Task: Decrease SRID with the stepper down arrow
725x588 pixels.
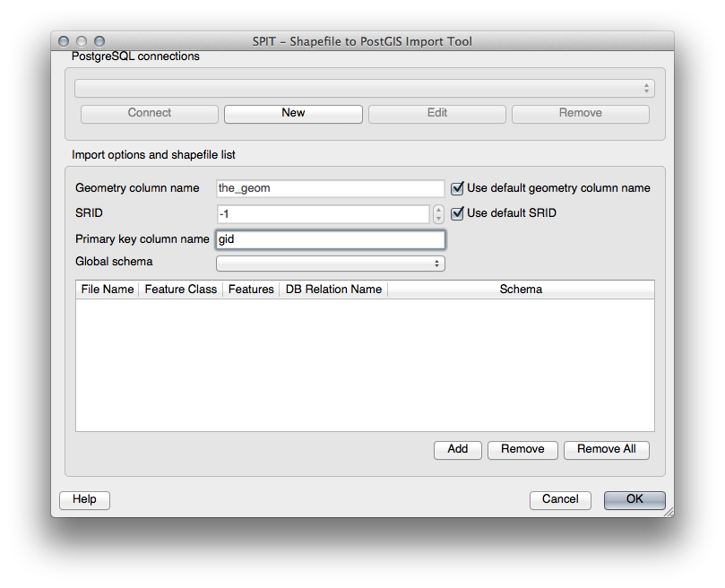Action: click(438, 219)
